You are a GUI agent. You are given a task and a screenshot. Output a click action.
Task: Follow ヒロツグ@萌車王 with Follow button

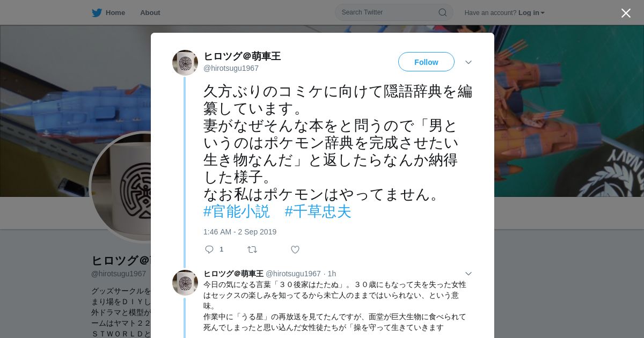[x=426, y=62]
